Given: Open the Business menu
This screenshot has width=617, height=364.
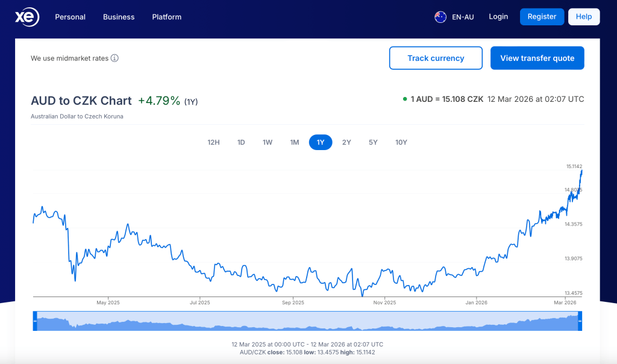Looking at the screenshot, I should click(119, 17).
